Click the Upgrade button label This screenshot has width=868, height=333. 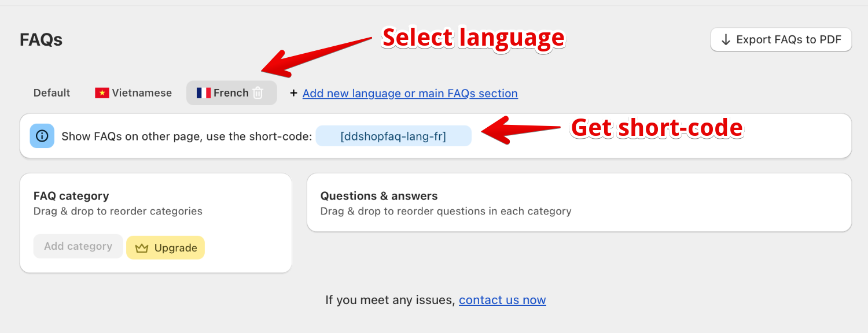pos(176,248)
